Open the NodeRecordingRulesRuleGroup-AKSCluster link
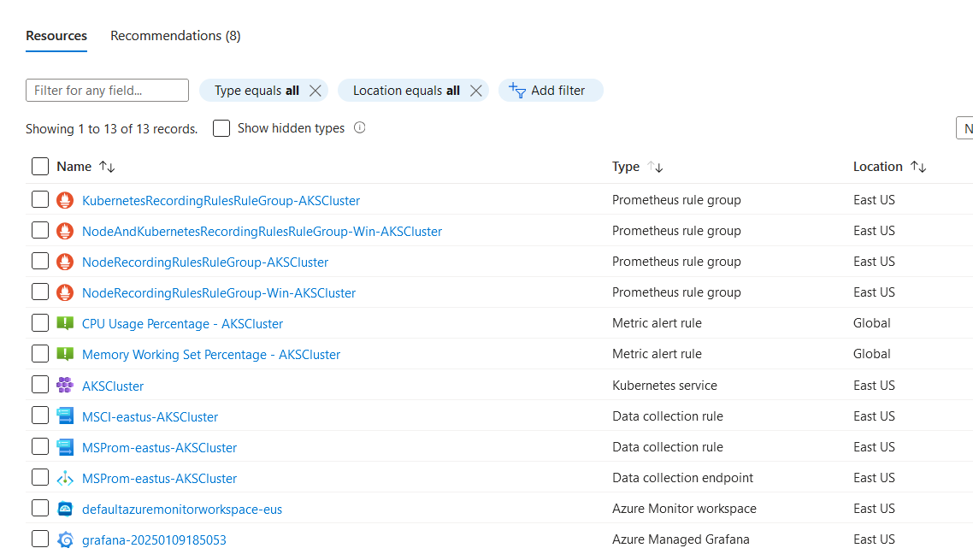Viewport: 973px width, 560px height. pos(205,262)
